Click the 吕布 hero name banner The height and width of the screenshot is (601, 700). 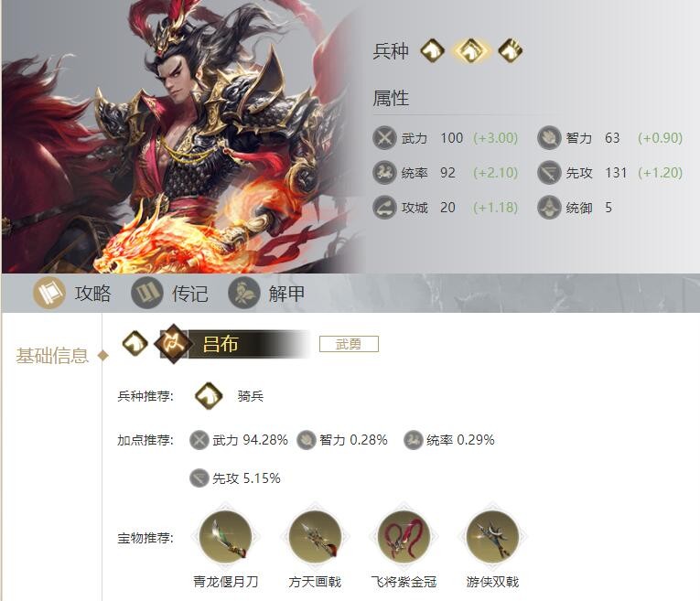coord(232,344)
